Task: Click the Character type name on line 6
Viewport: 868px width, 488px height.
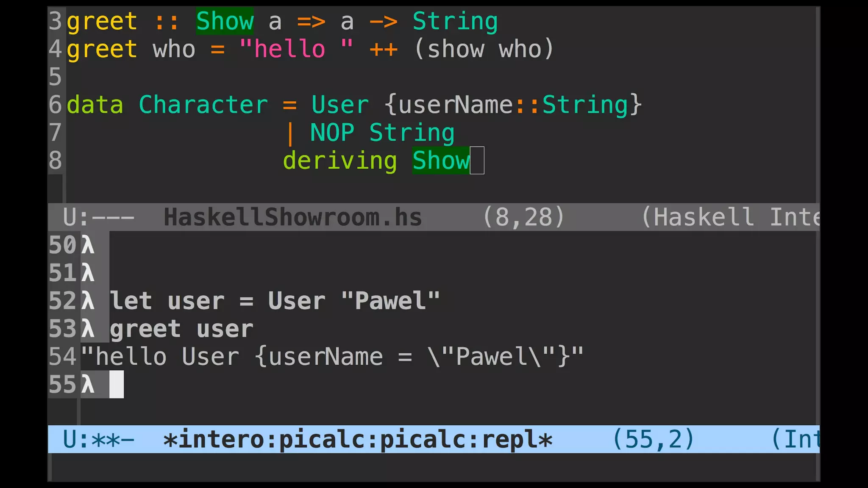Action: [203, 105]
